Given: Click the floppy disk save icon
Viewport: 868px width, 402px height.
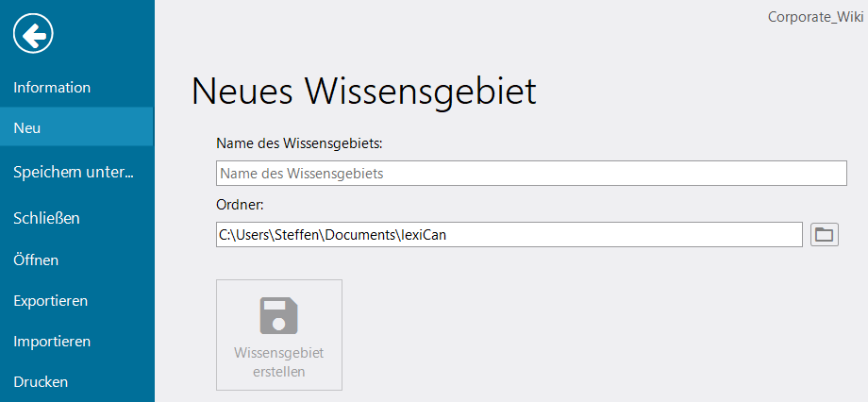Looking at the screenshot, I should [279, 315].
